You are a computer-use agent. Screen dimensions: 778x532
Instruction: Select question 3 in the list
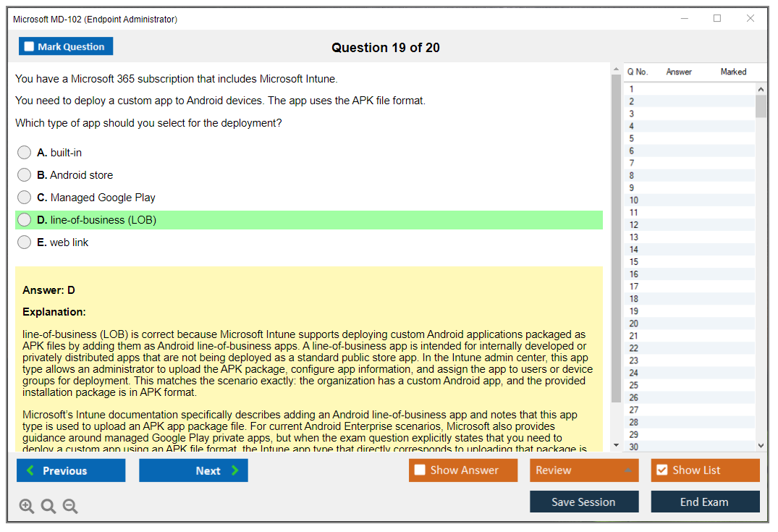[x=690, y=114]
